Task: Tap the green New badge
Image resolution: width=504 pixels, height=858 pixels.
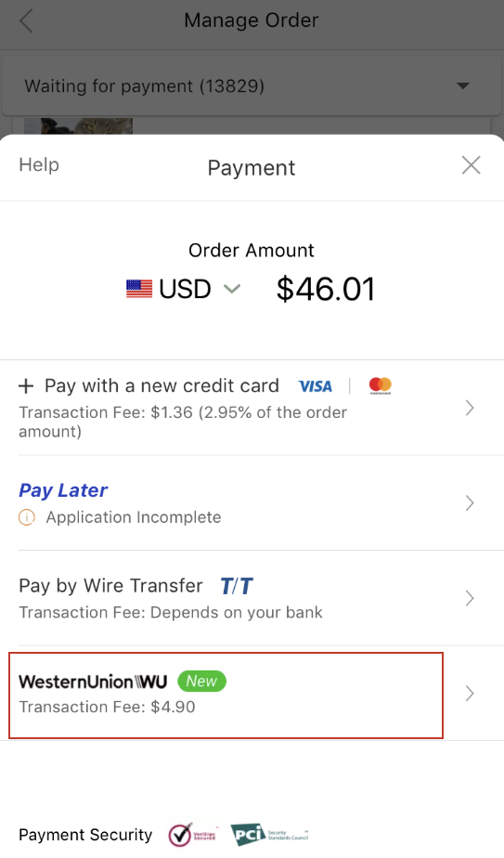Action: [202, 682]
